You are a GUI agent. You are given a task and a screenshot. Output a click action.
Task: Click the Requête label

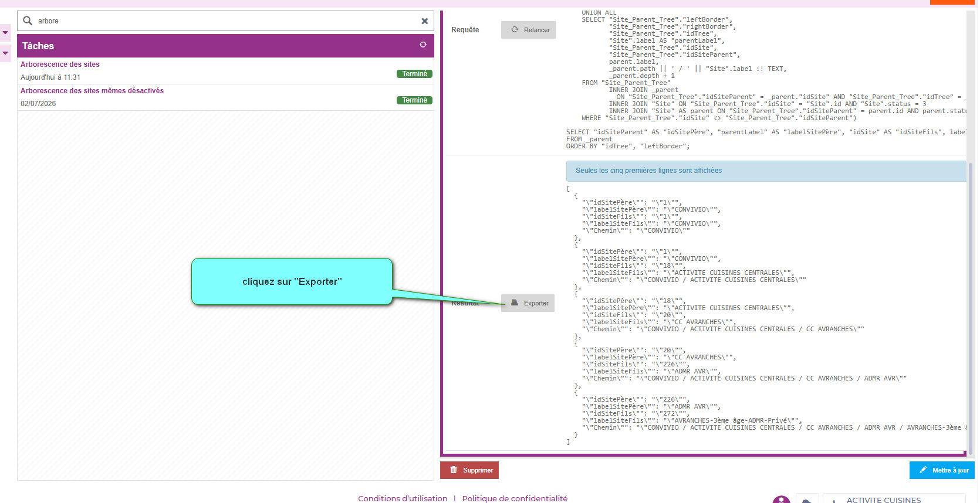(465, 30)
